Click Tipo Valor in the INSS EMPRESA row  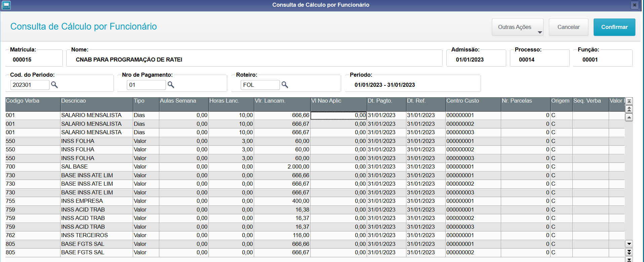140,201
